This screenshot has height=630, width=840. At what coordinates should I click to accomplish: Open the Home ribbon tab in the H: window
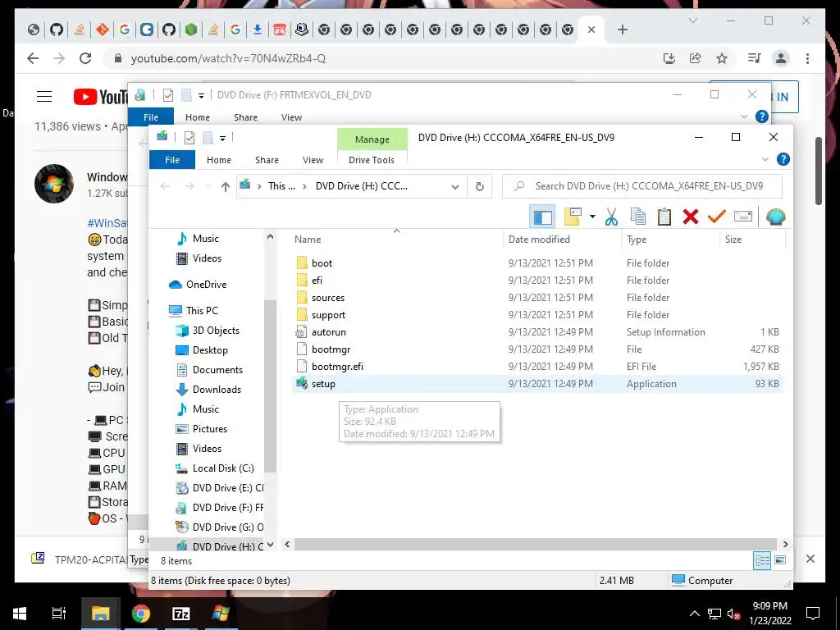pos(218,160)
